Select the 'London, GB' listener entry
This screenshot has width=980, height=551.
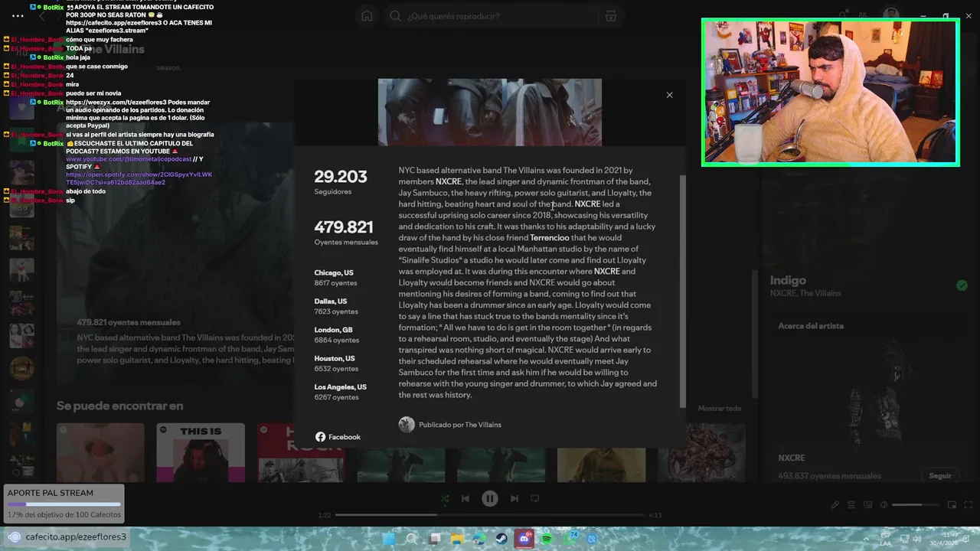coord(336,334)
